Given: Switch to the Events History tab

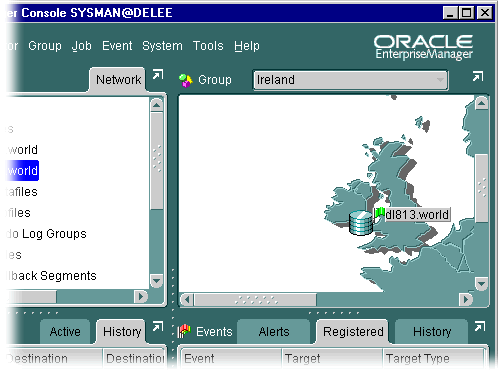Looking at the screenshot, I should [432, 332].
